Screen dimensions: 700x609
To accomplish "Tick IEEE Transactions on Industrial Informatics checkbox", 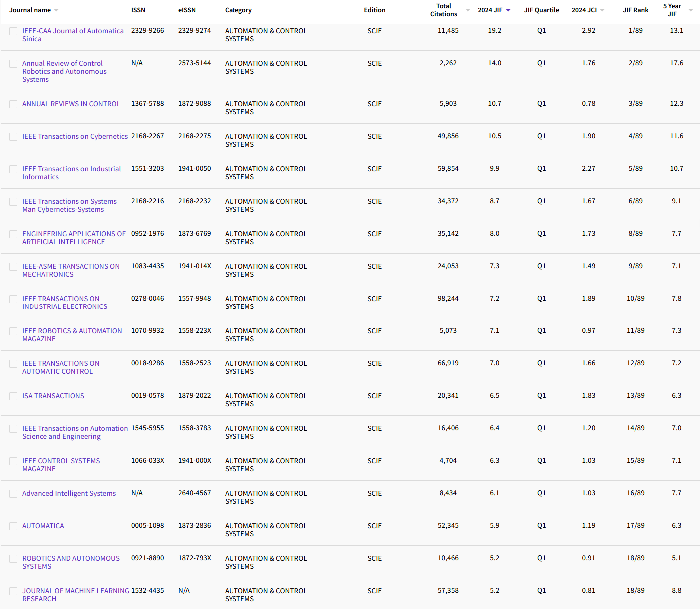I will pos(13,169).
